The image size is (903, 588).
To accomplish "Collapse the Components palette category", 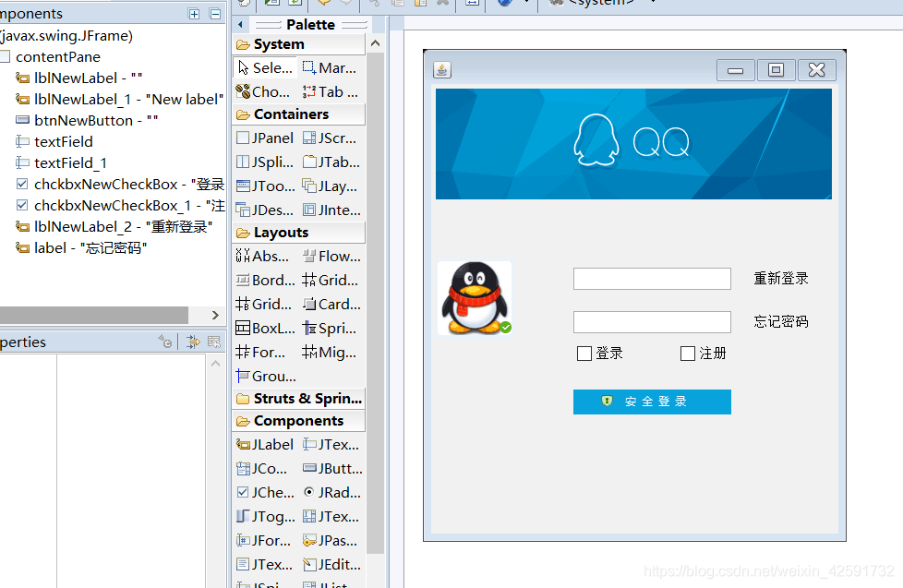I will pyautogui.click(x=298, y=421).
